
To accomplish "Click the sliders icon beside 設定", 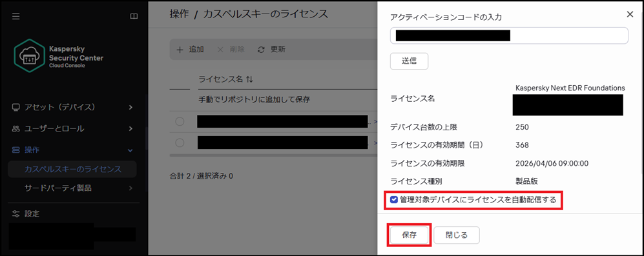I will [16, 213].
